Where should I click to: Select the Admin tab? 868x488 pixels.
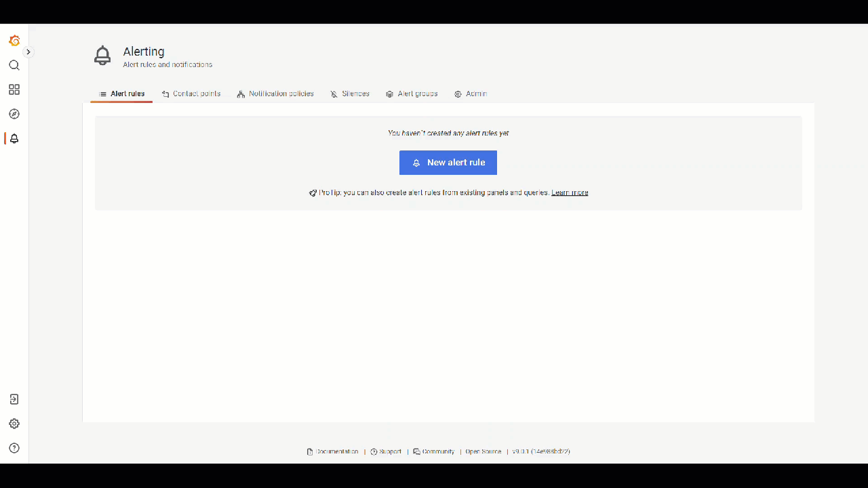click(471, 94)
